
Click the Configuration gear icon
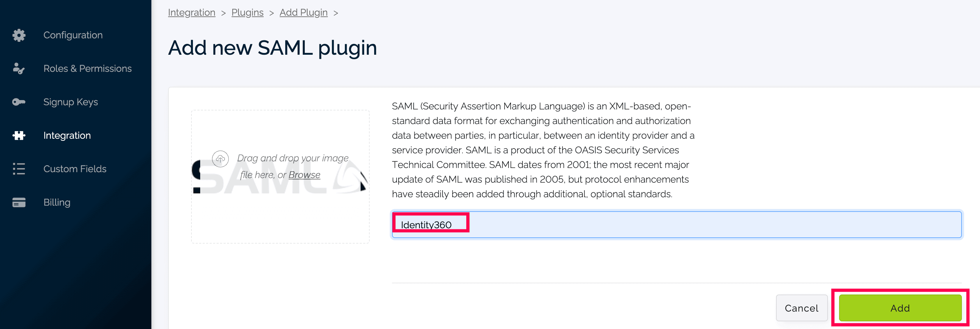tap(18, 35)
